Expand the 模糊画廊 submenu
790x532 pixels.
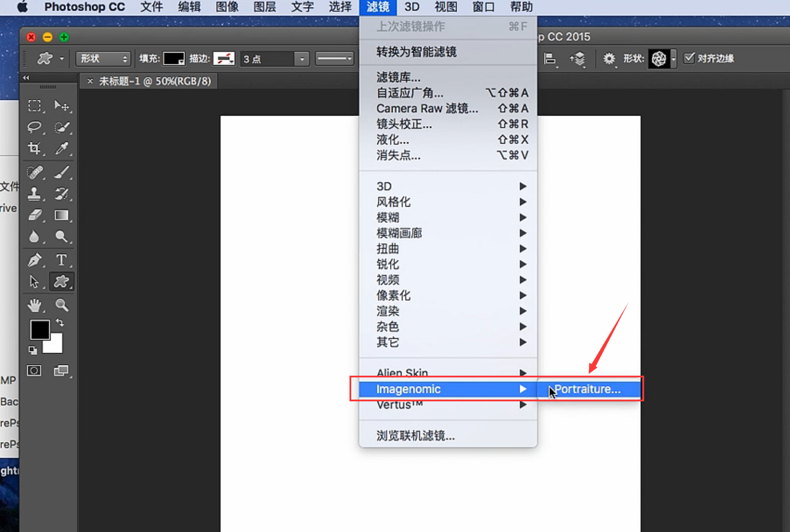coord(448,233)
